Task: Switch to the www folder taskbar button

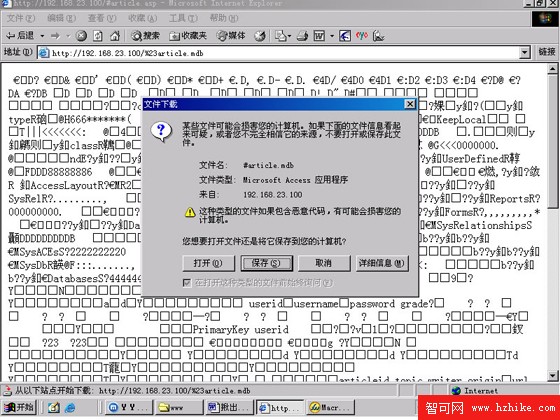Action: pyautogui.click(x=179, y=408)
